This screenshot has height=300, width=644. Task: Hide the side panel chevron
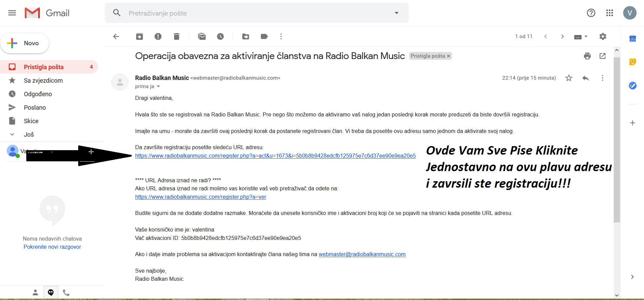click(633, 277)
